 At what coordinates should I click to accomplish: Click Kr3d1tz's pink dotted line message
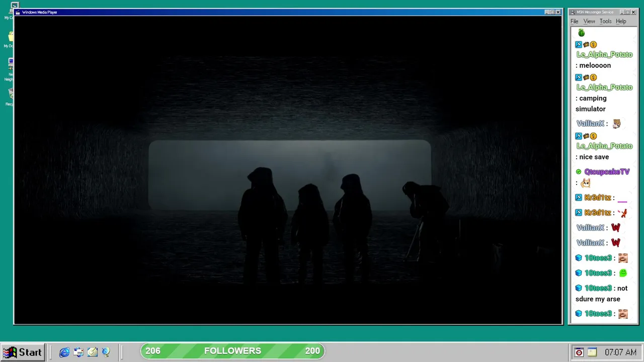point(622,201)
